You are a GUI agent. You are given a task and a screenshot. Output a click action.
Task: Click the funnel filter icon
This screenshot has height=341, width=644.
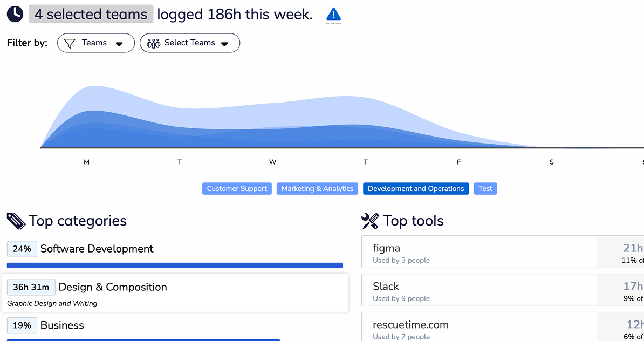tap(70, 43)
